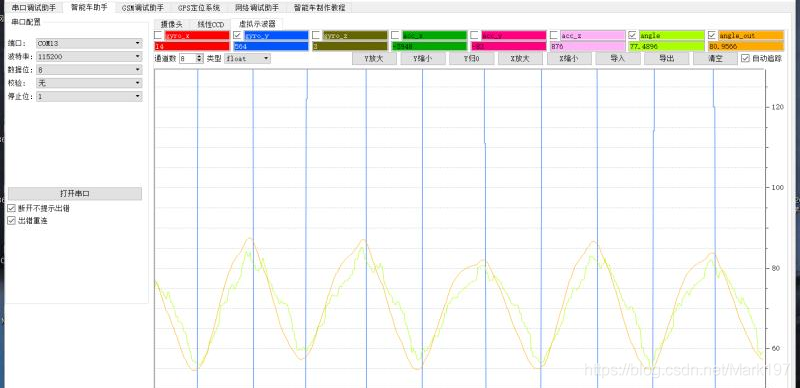Viewport: 800px width, 388px height.
Task: Click the gyro_y value field showing 564
Action: [x=271, y=46]
